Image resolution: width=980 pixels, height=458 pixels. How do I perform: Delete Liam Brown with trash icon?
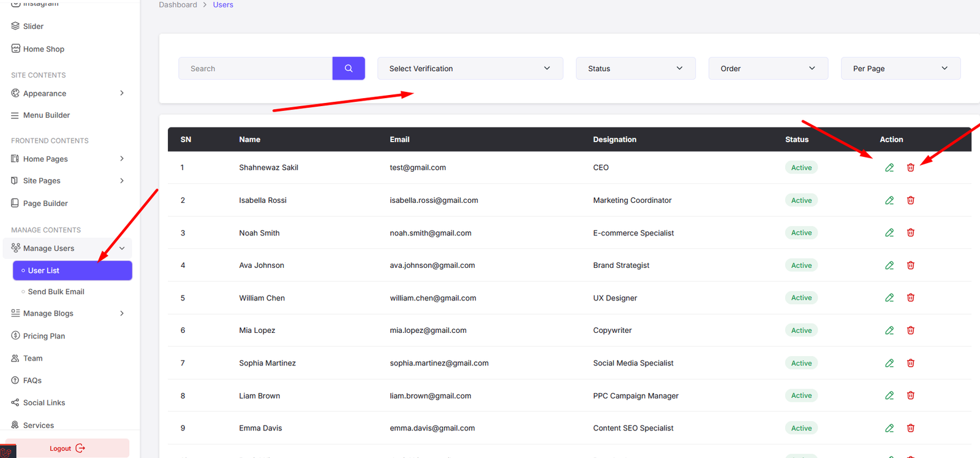(x=911, y=395)
